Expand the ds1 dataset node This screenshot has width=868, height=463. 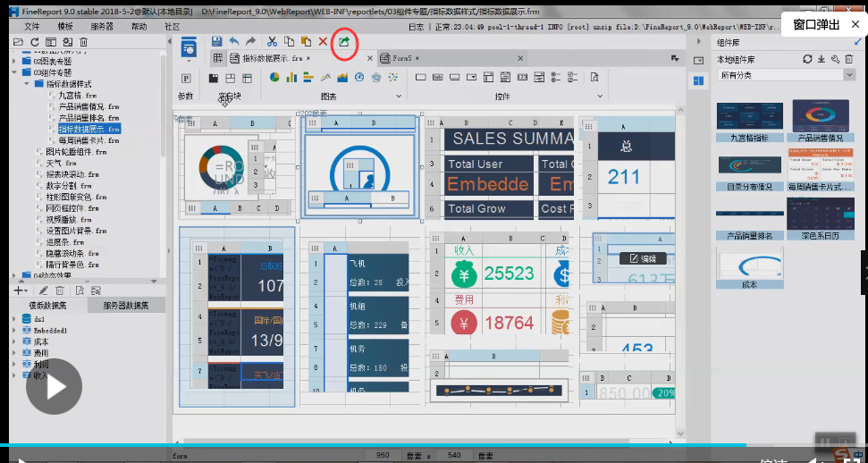pos(15,319)
